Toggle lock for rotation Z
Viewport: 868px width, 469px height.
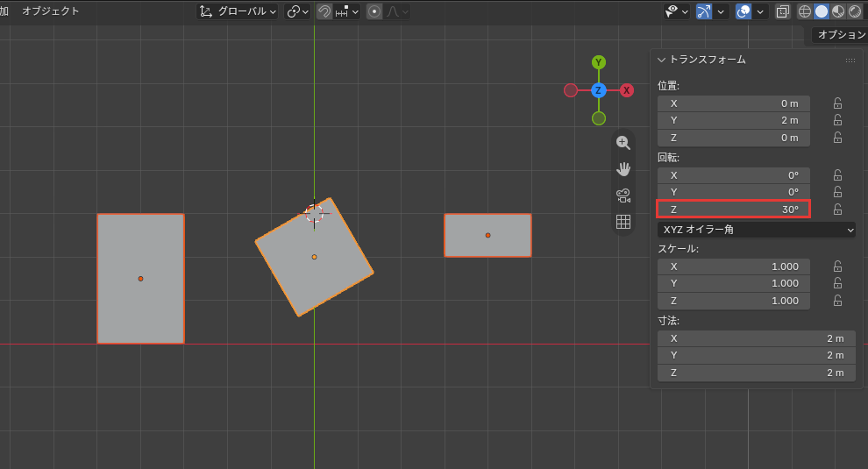coord(837,210)
